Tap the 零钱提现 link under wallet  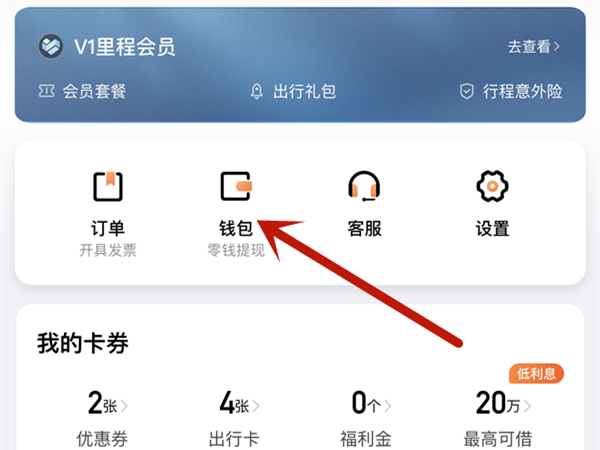point(236,250)
